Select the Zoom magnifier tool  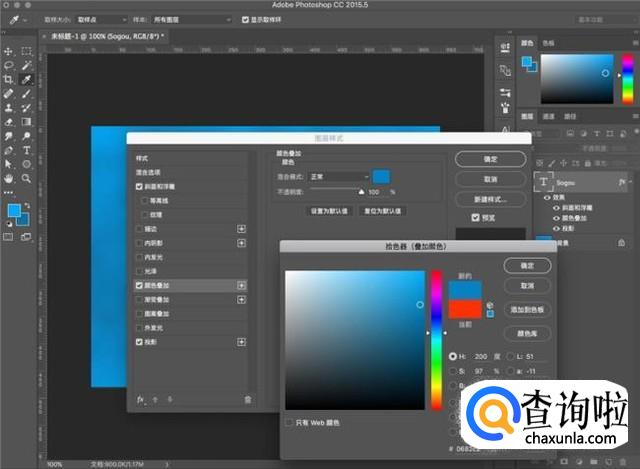[27, 178]
